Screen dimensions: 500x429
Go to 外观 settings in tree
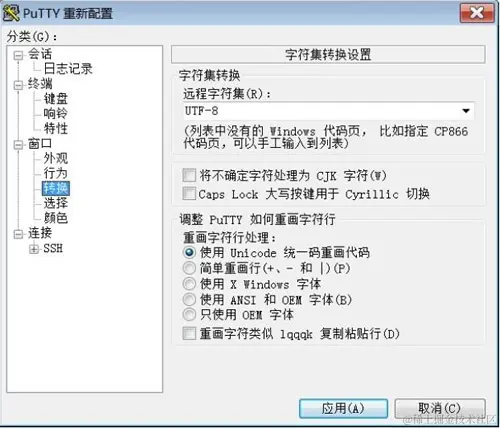point(56,158)
